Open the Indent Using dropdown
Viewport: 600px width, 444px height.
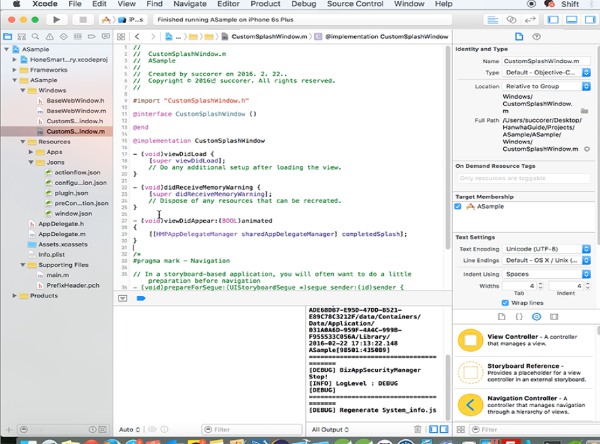click(x=546, y=274)
